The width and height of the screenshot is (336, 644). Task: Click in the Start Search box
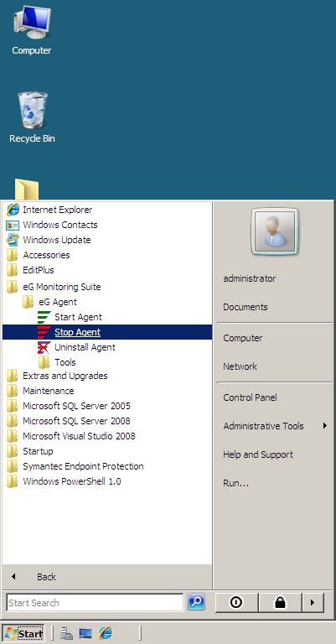95,603
